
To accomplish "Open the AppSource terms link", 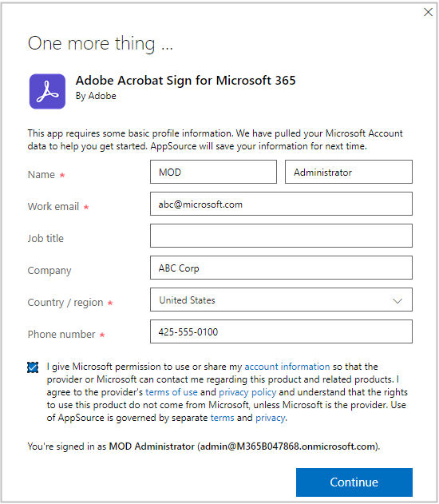I will pos(222,418).
